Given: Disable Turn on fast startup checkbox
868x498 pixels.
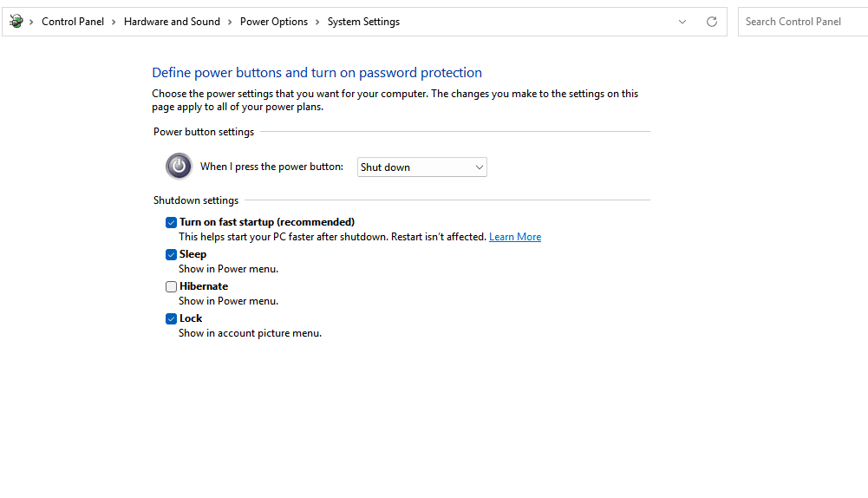Looking at the screenshot, I should 171,222.
